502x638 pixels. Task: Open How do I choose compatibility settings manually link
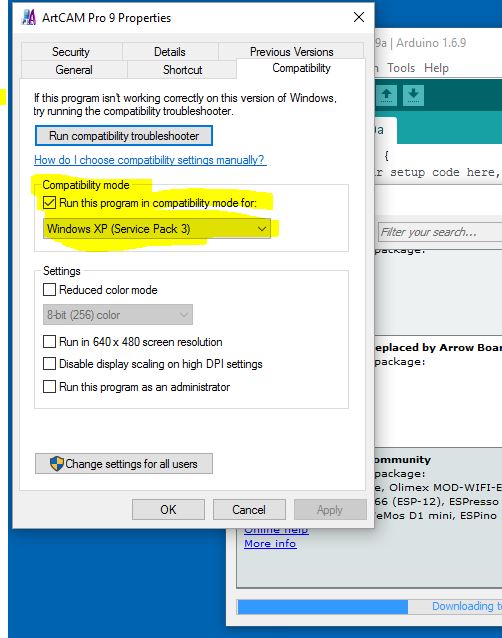[x=150, y=160]
